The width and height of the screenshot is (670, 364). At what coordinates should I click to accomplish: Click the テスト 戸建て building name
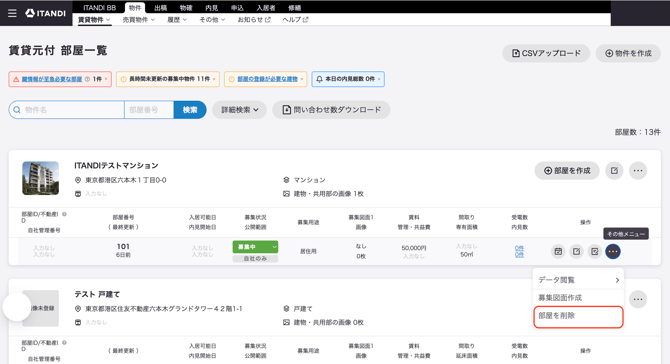point(97,294)
